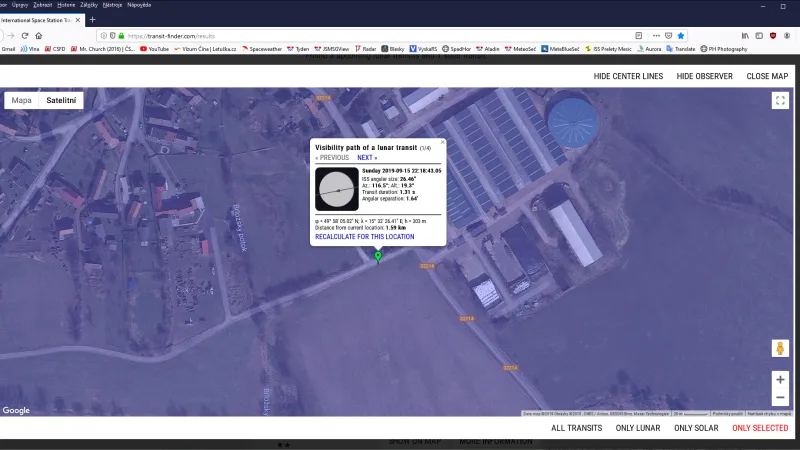800x450 pixels.
Task: Go to next transit in popup
Action: [367, 157]
